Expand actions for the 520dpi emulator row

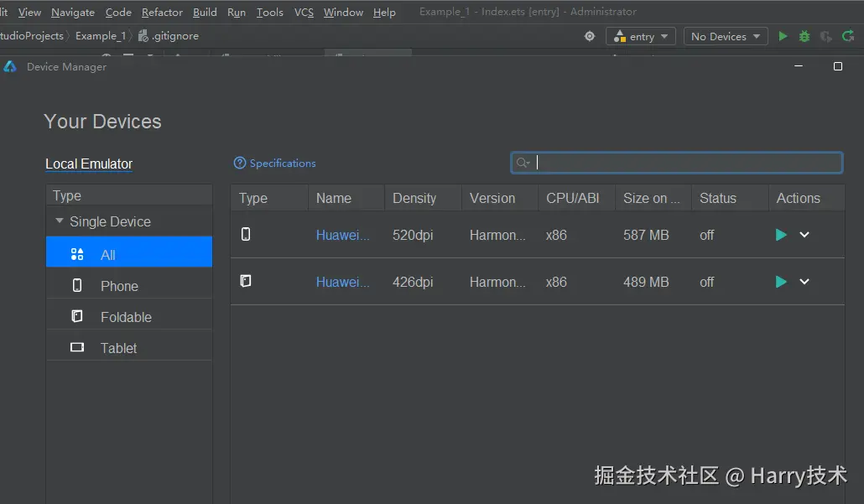tap(804, 235)
